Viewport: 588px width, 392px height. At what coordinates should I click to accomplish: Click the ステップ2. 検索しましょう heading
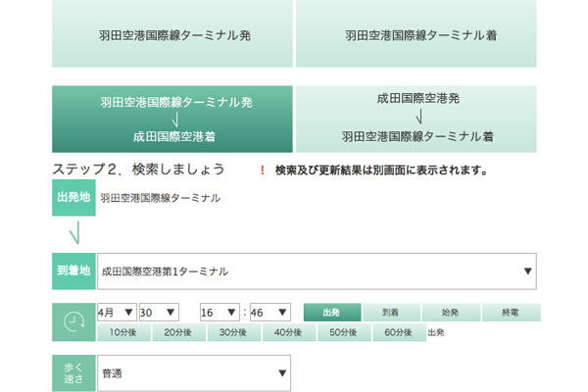tap(139, 170)
